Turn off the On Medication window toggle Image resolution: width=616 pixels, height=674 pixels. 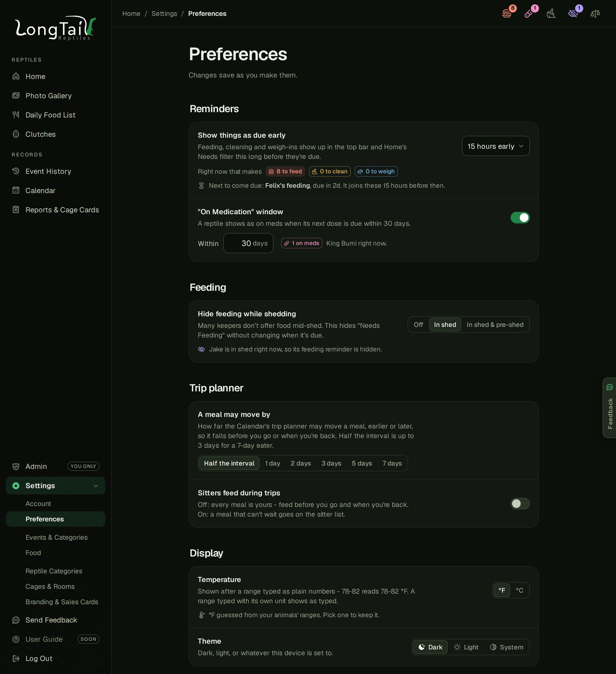[520, 218]
